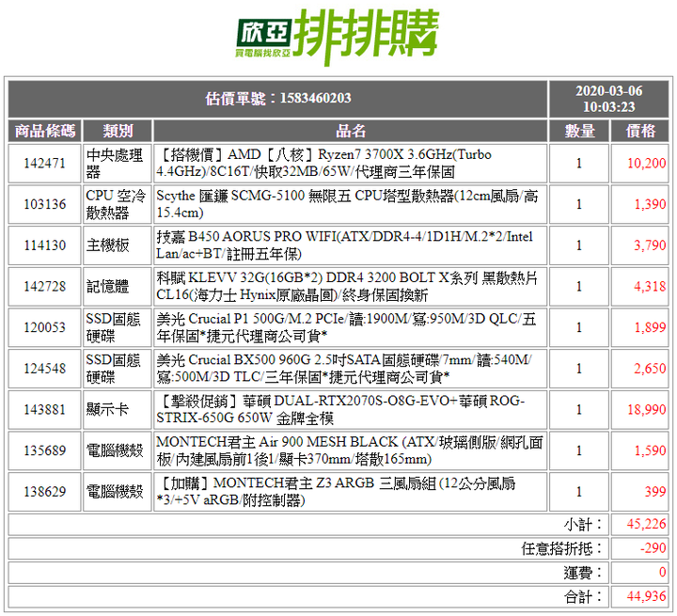Click the price 1,899
Viewport: 677px width, 616px height.
click(650, 327)
